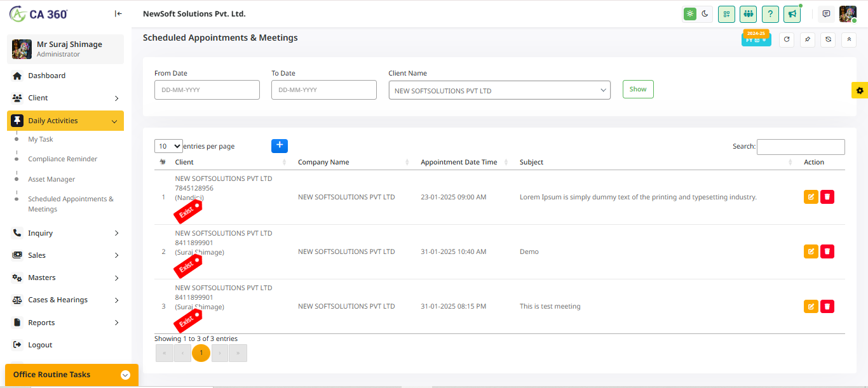Open the team members icon
Viewport: 868px width, 388px height.
(x=749, y=14)
